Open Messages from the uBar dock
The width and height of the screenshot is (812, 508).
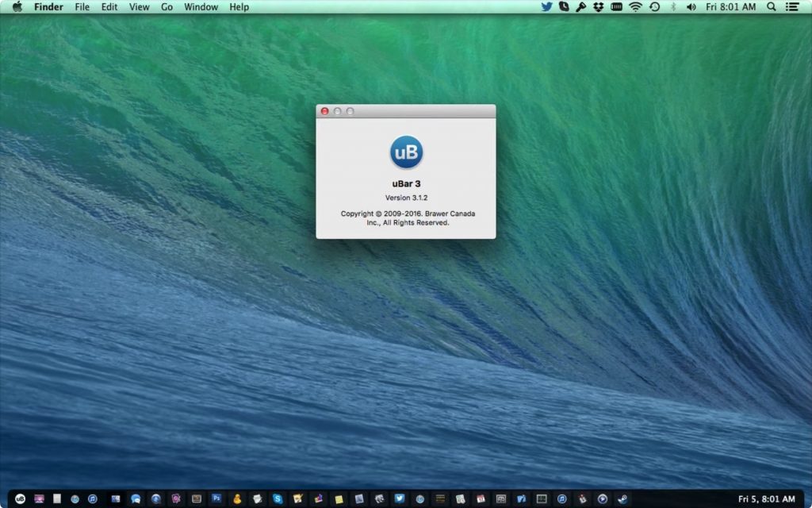(135, 499)
